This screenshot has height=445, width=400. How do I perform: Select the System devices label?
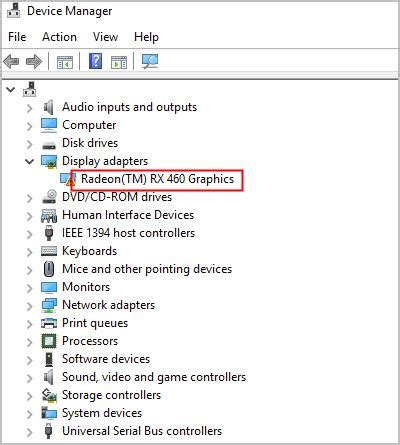(x=102, y=413)
